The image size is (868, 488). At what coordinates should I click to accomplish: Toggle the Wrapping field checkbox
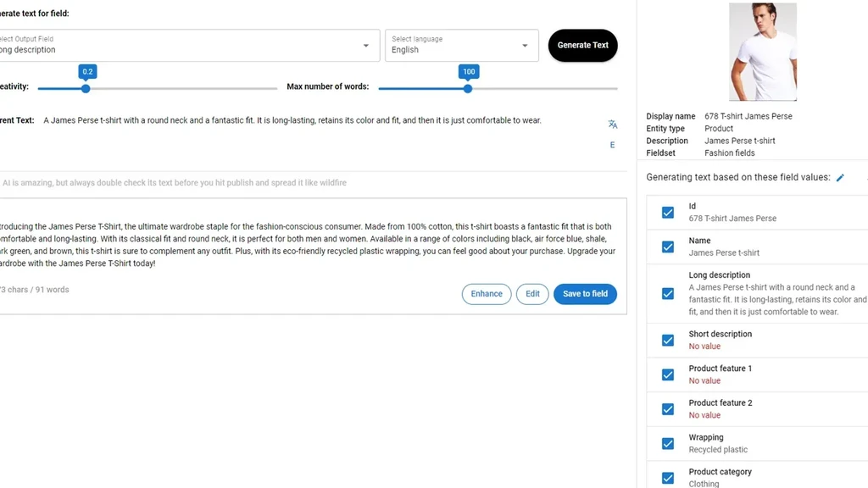[668, 444]
